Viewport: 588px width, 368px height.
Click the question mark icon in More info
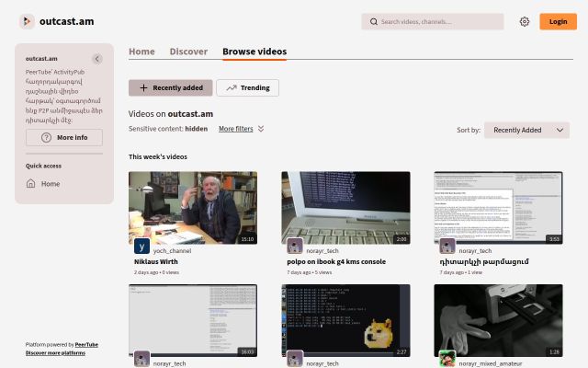coord(46,137)
